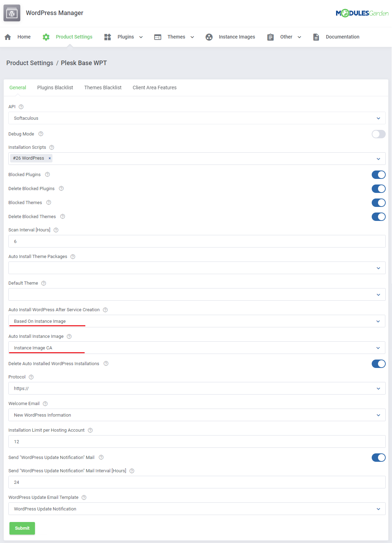Show help tooltip for Welcome Email

45,404
